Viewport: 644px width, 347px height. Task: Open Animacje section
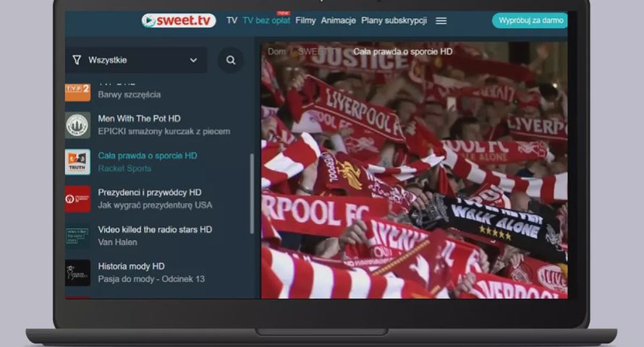click(339, 20)
